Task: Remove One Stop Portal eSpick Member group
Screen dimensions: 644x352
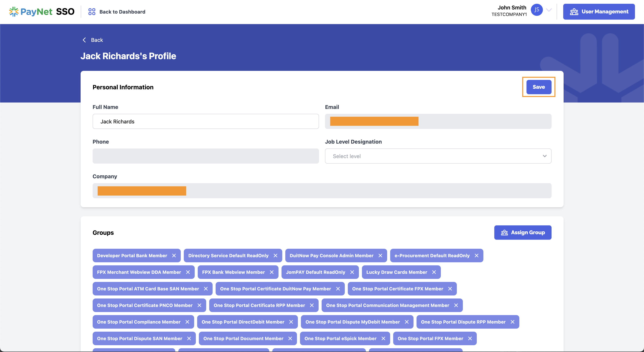Action: [x=383, y=338]
